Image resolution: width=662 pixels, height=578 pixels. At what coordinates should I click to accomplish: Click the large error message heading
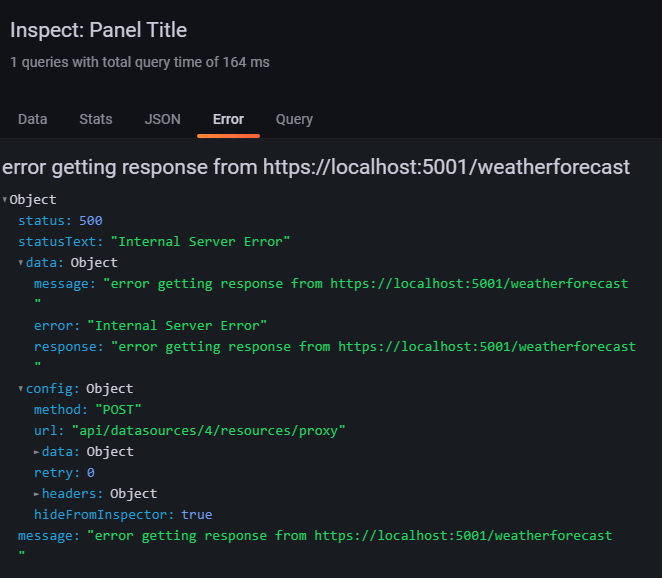pyautogui.click(x=316, y=167)
